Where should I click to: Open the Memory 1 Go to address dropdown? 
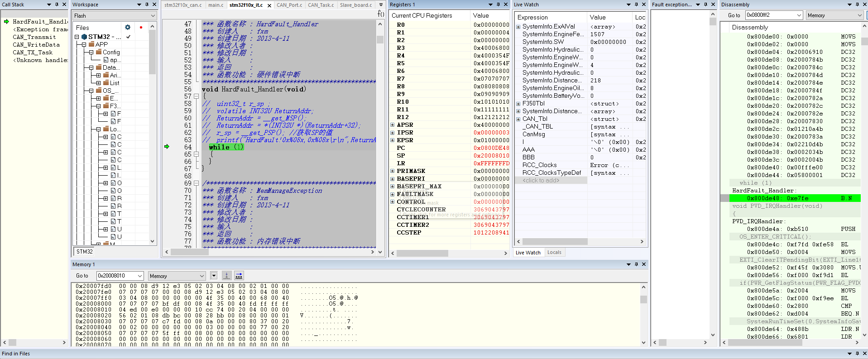point(139,276)
